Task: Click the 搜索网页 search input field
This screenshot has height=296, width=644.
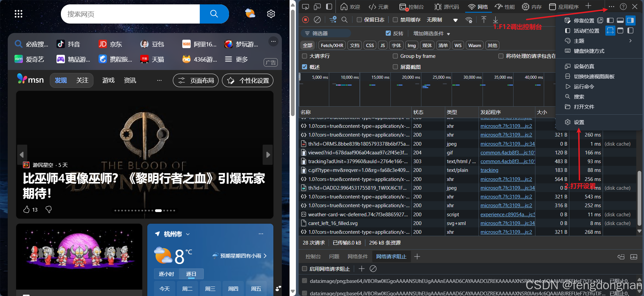Action: (130, 14)
